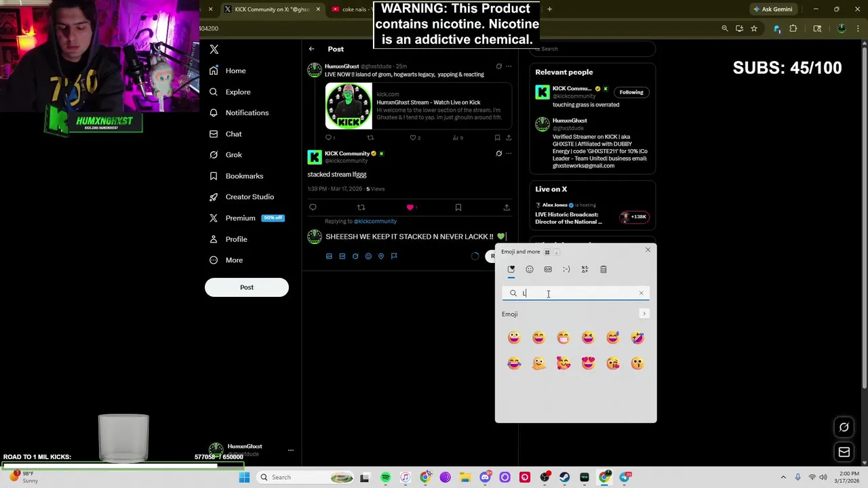Click the back arrow next to Post
This screenshot has height=488, width=868.
pyautogui.click(x=311, y=49)
